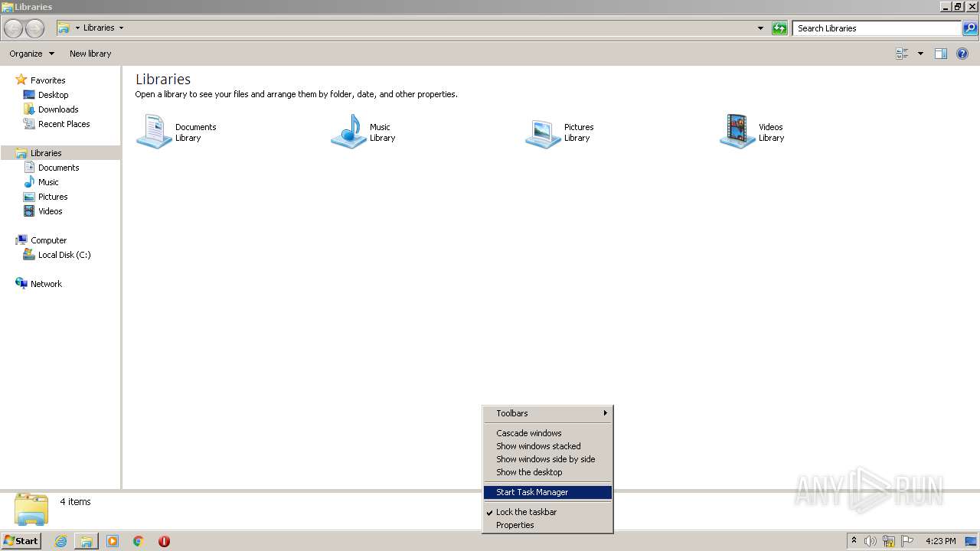Click the search magnifier icon

click(970, 28)
